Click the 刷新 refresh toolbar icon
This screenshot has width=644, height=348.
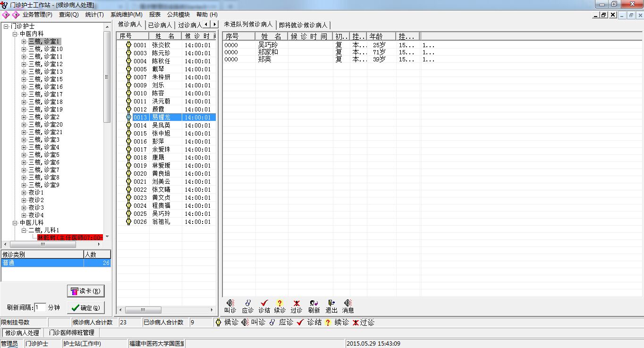click(314, 303)
